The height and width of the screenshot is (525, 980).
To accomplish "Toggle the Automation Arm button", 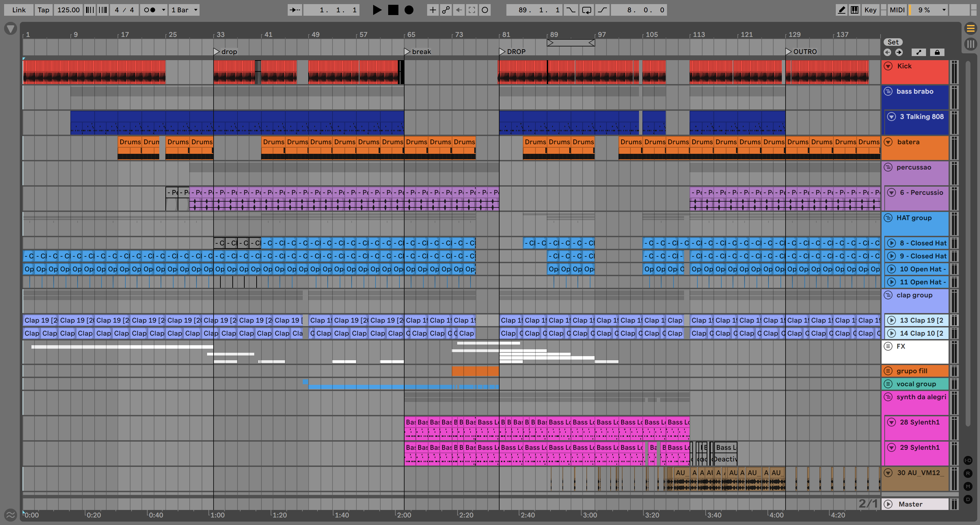I will tap(446, 10).
